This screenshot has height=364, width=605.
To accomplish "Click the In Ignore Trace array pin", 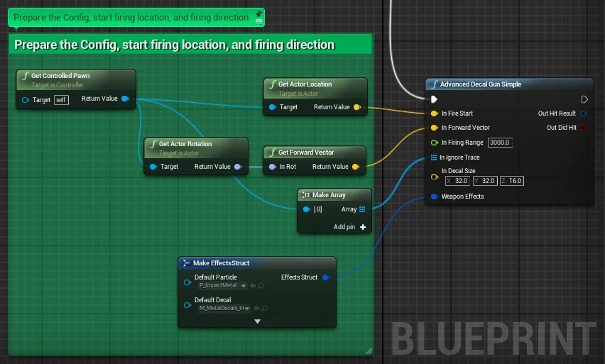I will 434,158.
